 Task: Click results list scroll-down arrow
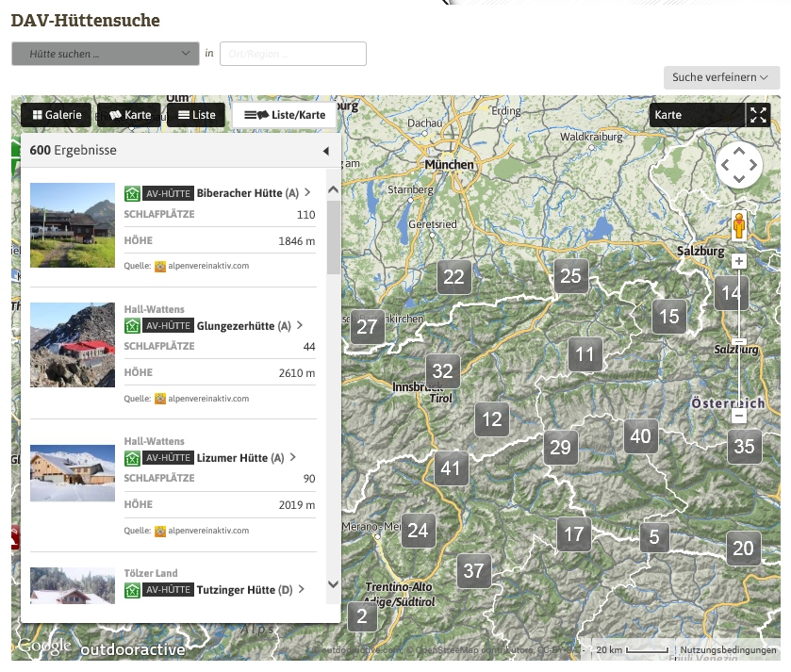click(x=333, y=584)
